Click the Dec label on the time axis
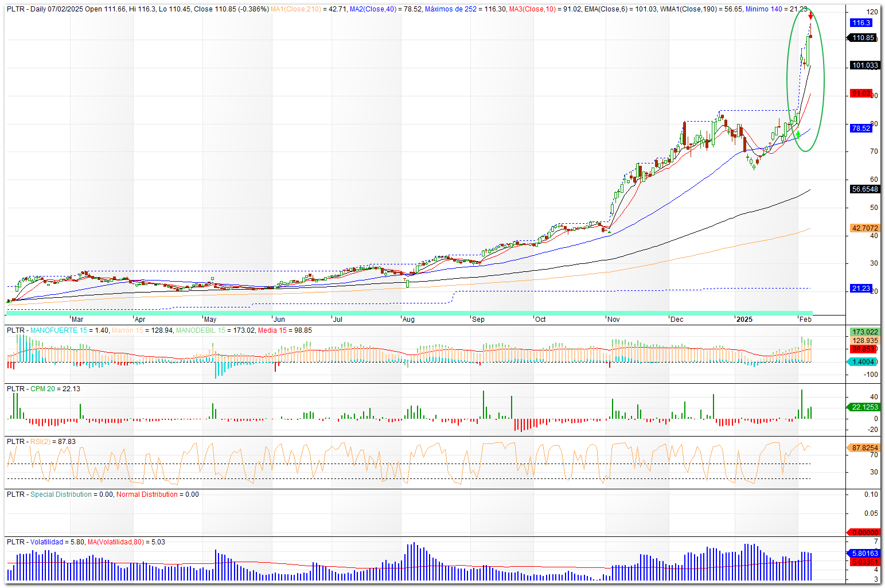Viewport: 885px width, 588px height. pos(677,320)
